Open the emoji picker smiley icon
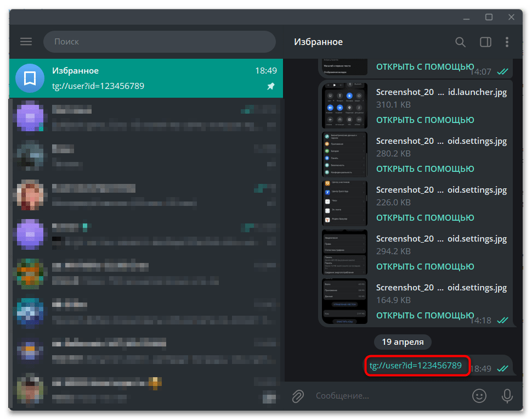 click(x=479, y=396)
